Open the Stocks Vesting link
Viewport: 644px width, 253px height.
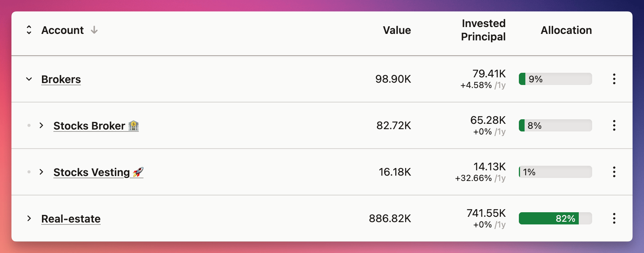(92, 172)
